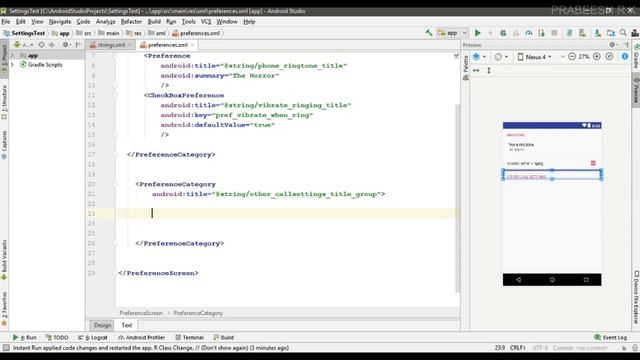Click the collapse all icon in Project panel

(52, 44)
